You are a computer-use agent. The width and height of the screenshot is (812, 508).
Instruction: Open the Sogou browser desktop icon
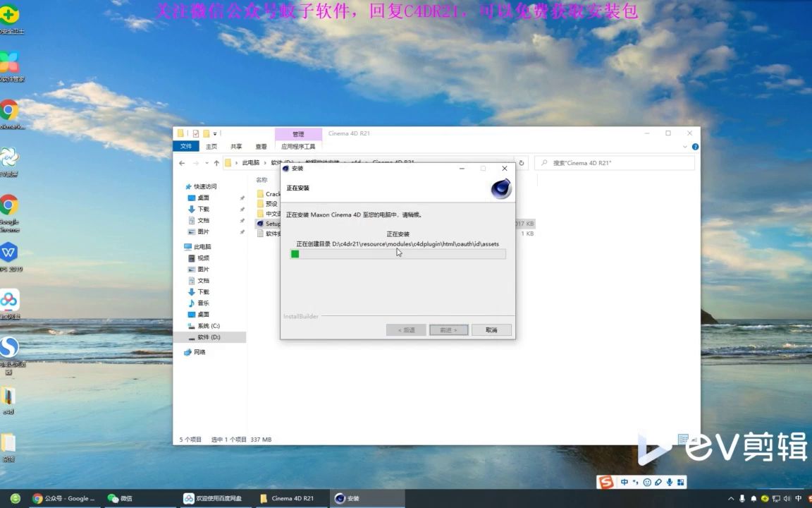11,355
